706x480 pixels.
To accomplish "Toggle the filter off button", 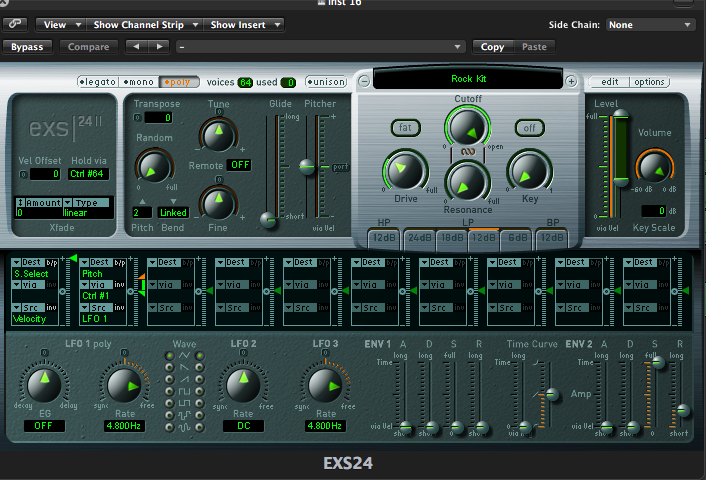I will coord(530,128).
